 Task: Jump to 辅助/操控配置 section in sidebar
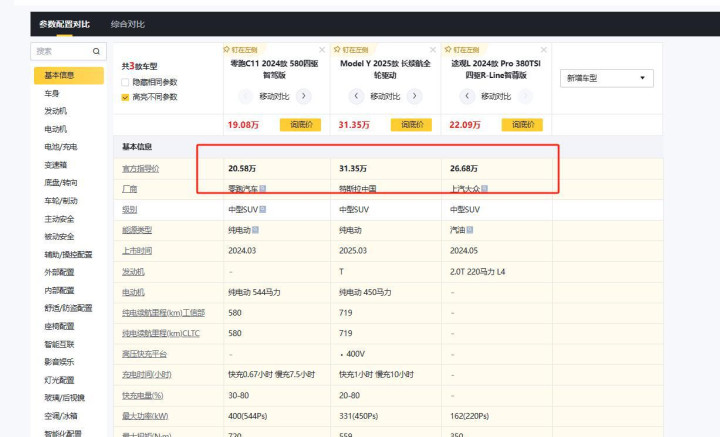tap(68, 255)
